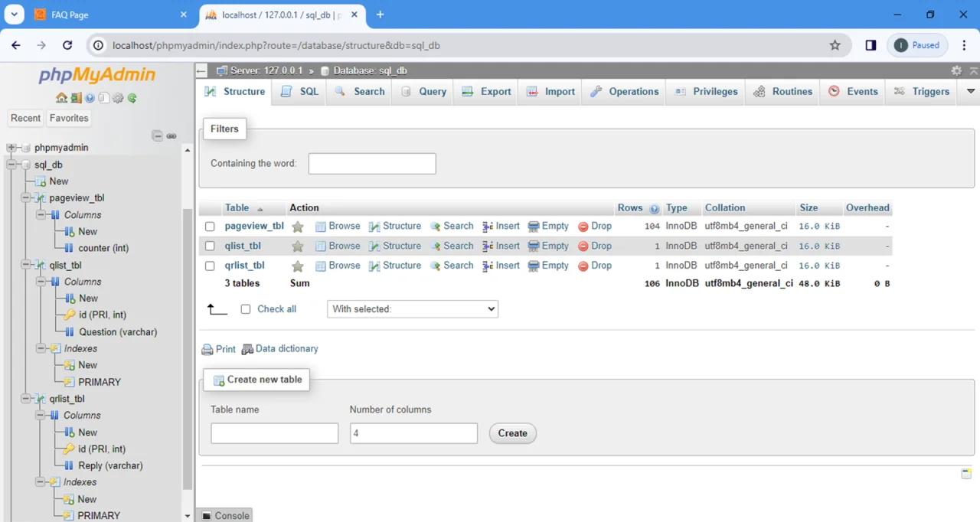
Task: Open the Data dictionary link
Action: tap(280, 349)
